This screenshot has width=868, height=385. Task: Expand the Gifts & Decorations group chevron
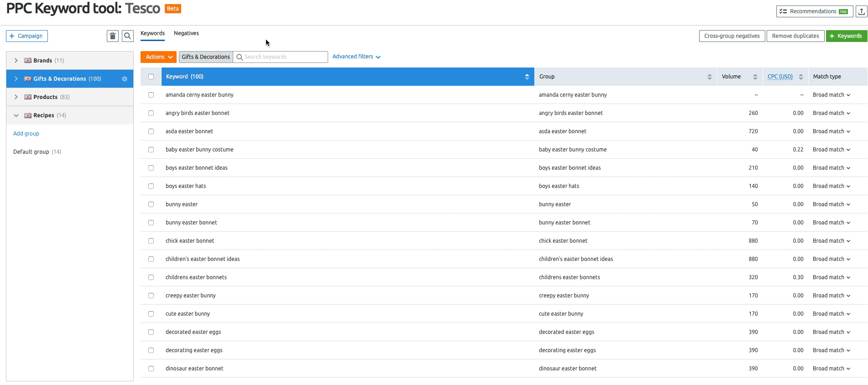tap(16, 79)
